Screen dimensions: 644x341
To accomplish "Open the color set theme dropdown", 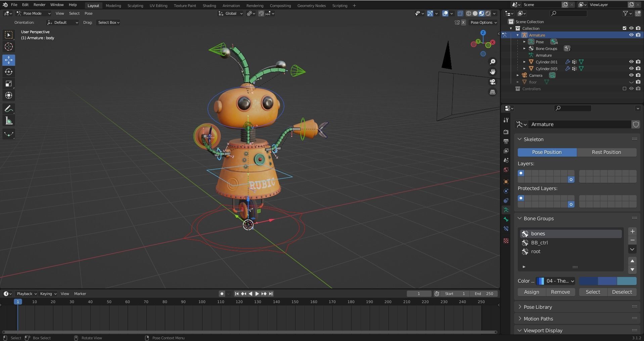I will coord(556,281).
